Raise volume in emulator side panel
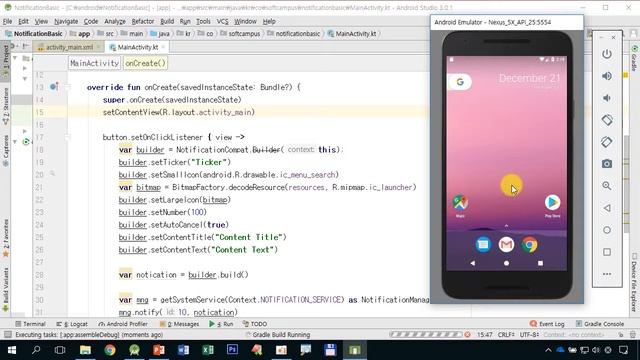 (607, 76)
